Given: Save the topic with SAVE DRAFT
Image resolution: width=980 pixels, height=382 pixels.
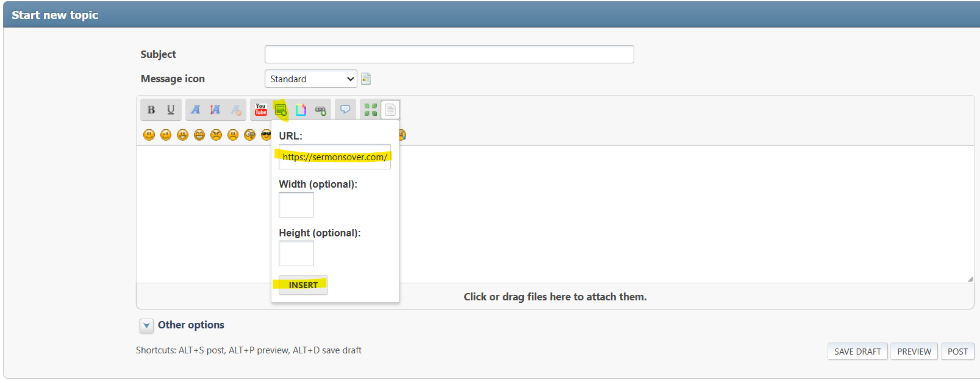Looking at the screenshot, I should click(x=857, y=352).
